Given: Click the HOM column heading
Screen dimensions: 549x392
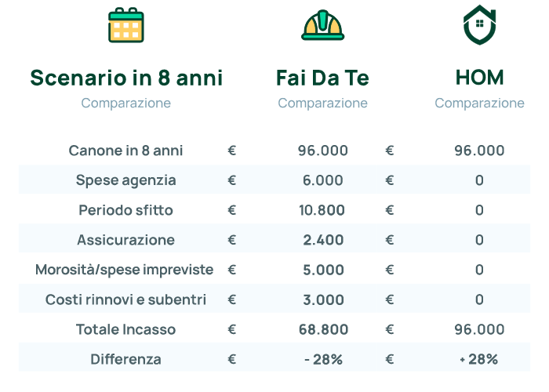Looking at the screenshot, I should [479, 78].
